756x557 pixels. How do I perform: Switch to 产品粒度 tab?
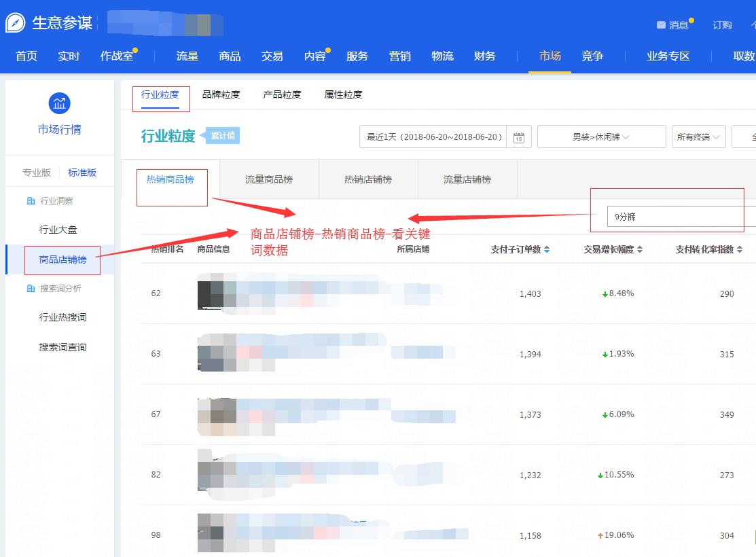282,94
